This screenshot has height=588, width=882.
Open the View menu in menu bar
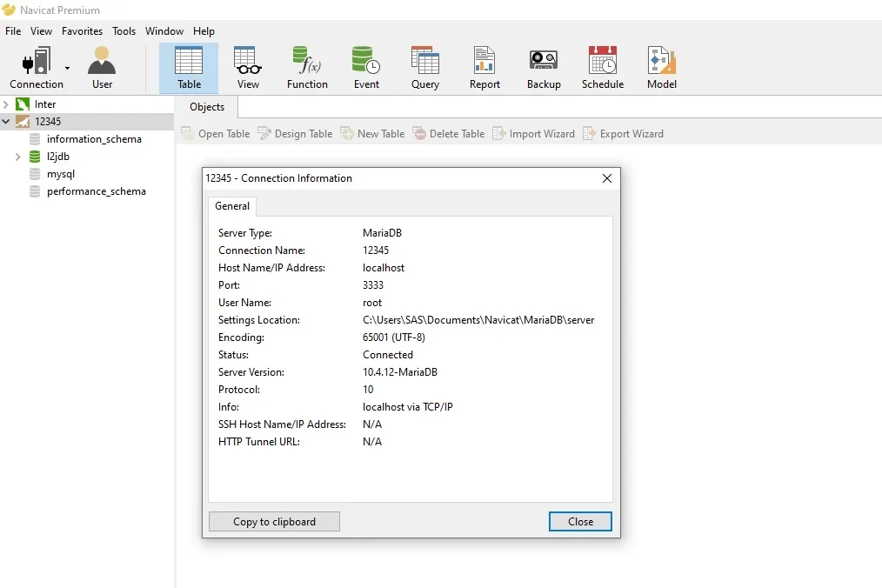(x=41, y=31)
